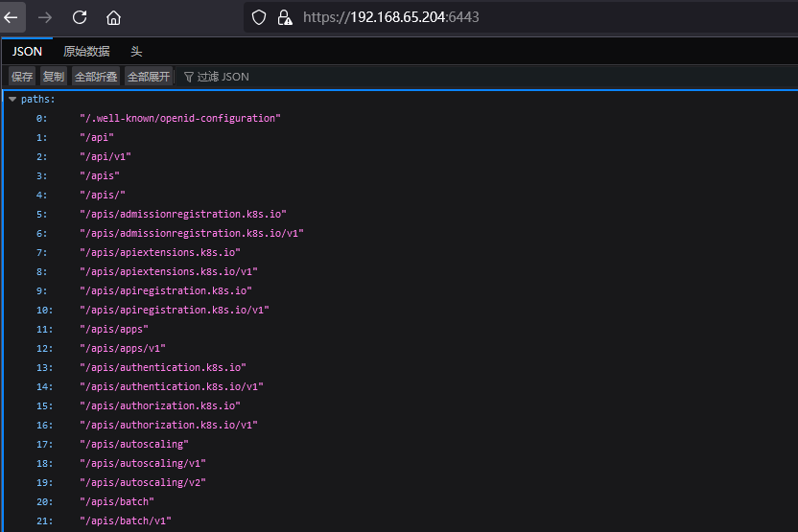Go back with the browser back arrow
The height and width of the screenshot is (532, 798).
(x=12, y=18)
